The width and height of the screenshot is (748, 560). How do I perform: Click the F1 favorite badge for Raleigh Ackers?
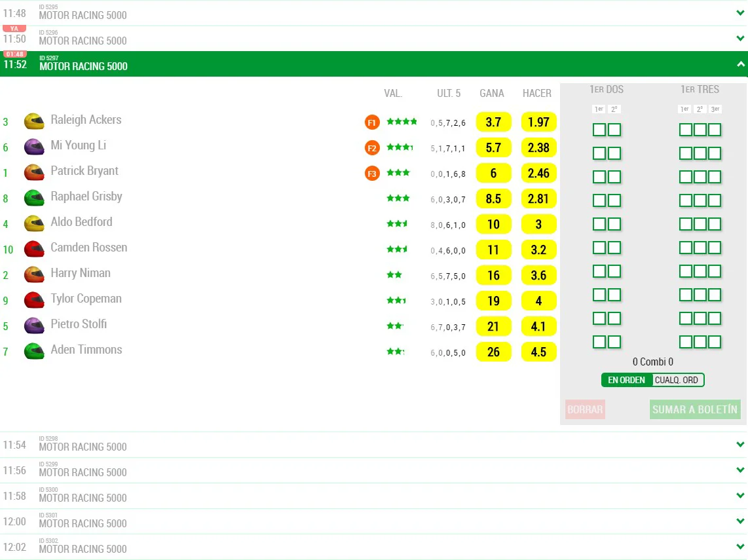click(372, 122)
